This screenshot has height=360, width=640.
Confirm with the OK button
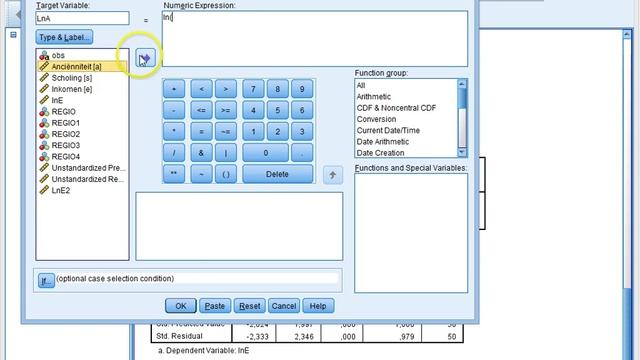pyautogui.click(x=181, y=306)
